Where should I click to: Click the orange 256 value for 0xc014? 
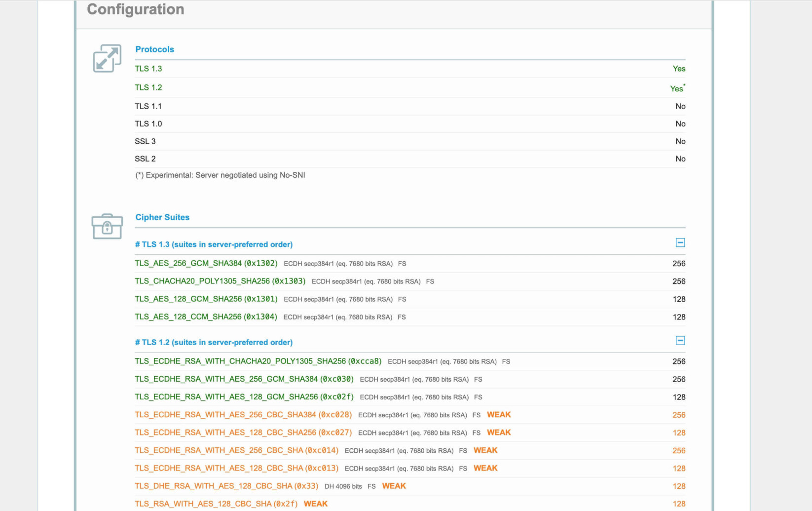tap(679, 451)
